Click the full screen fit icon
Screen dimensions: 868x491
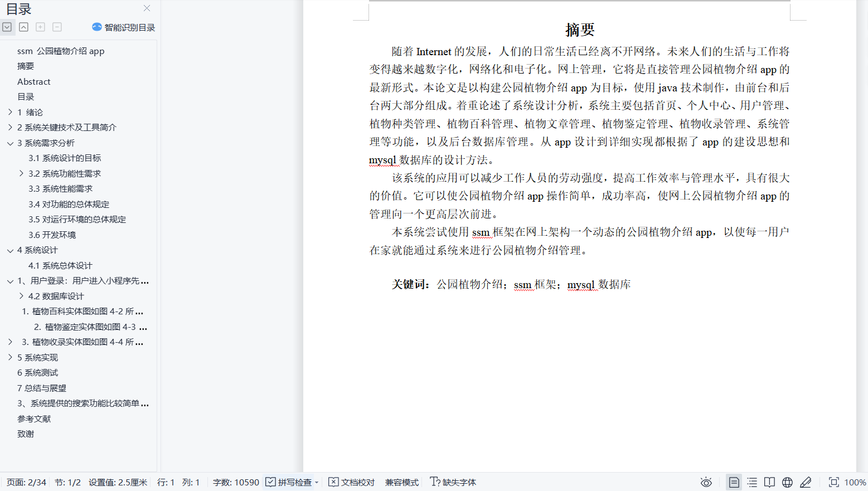pyautogui.click(x=834, y=482)
